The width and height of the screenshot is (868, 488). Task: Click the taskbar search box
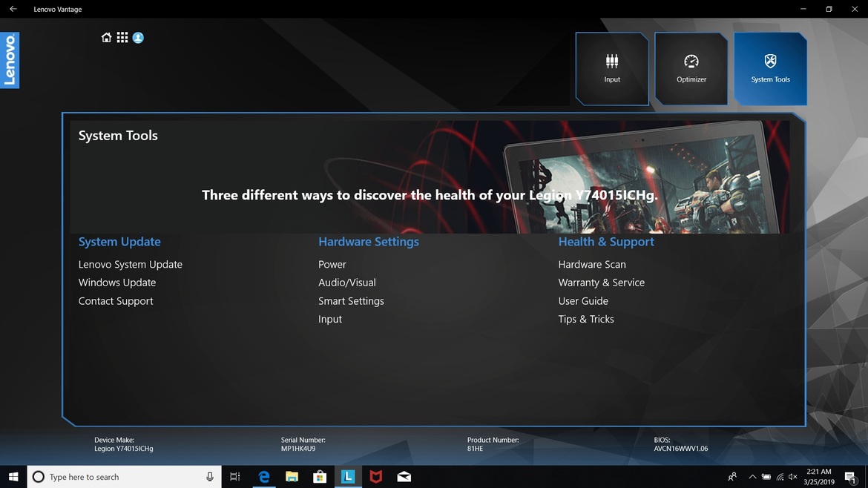(x=124, y=476)
